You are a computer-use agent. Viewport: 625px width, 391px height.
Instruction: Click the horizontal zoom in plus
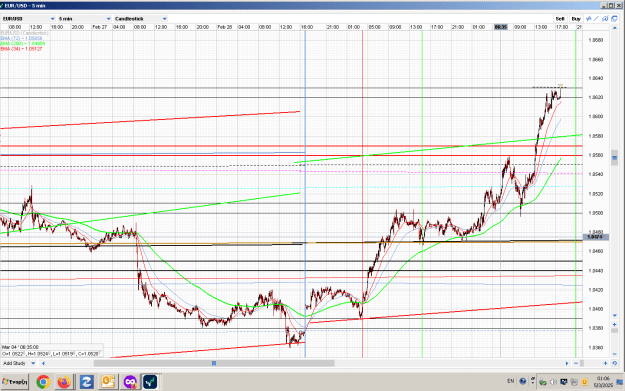pyautogui.click(x=605, y=363)
